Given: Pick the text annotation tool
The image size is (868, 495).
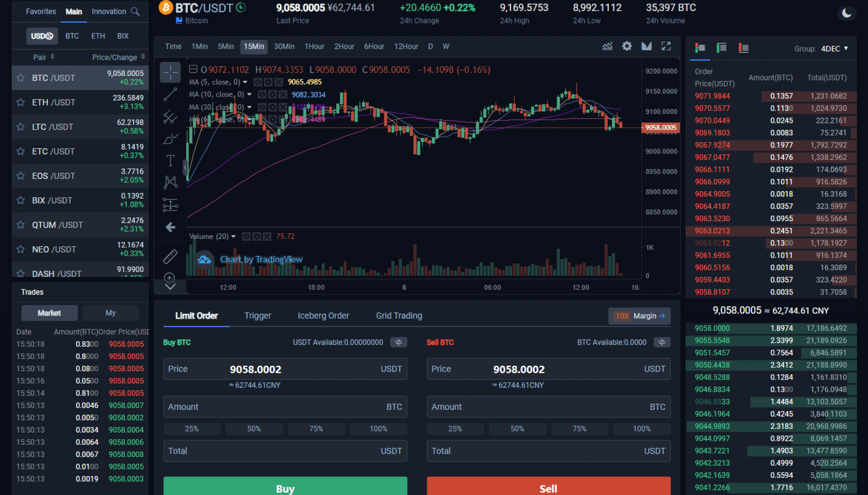Looking at the screenshot, I should (x=170, y=160).
